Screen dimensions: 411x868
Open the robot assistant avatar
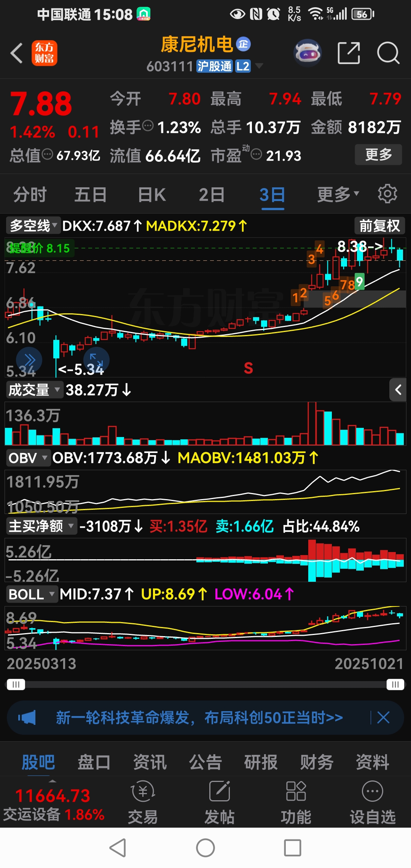click(x=307, y=53)
